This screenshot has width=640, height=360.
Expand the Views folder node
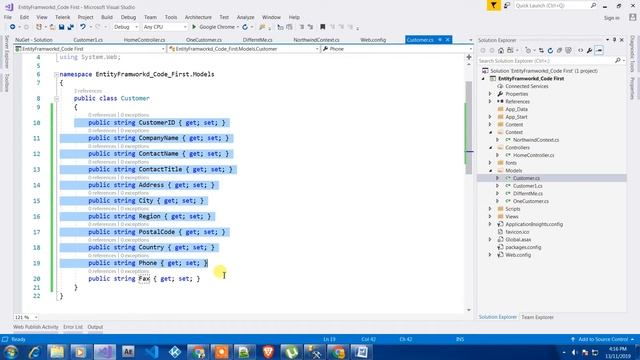490,217
